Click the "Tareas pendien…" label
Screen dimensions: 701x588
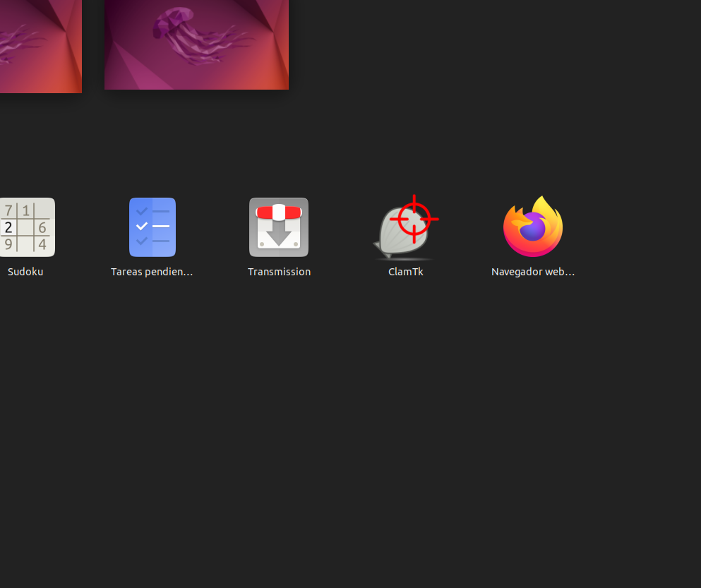pyautogui.click(x=152, y=272)
